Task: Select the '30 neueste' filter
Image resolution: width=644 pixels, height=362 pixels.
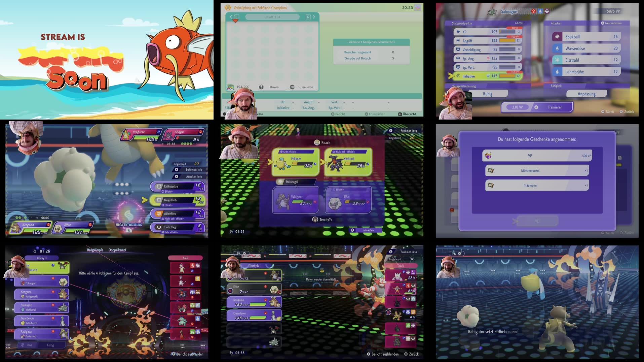Action: (x=302, y=87)
